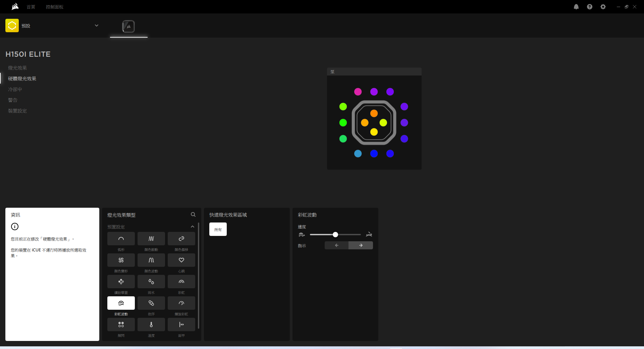Click the lighting effects list scrollbar
This screenshot has width=644, height=349.
click(x=199, y=275)
